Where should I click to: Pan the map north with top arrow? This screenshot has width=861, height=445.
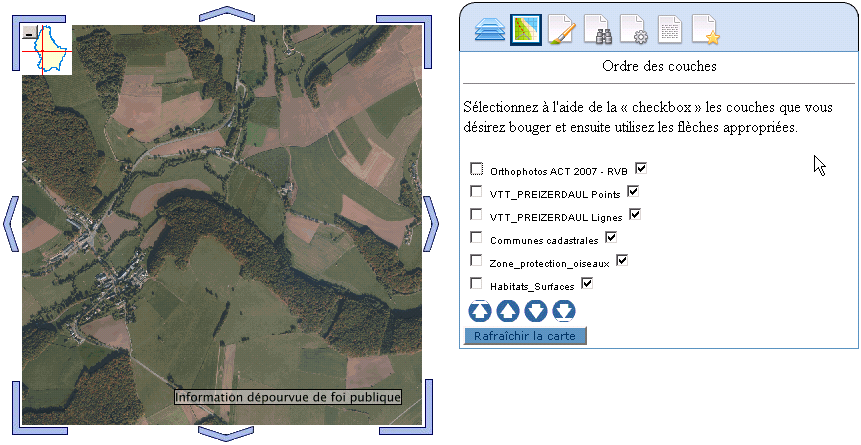pos(226,12)
